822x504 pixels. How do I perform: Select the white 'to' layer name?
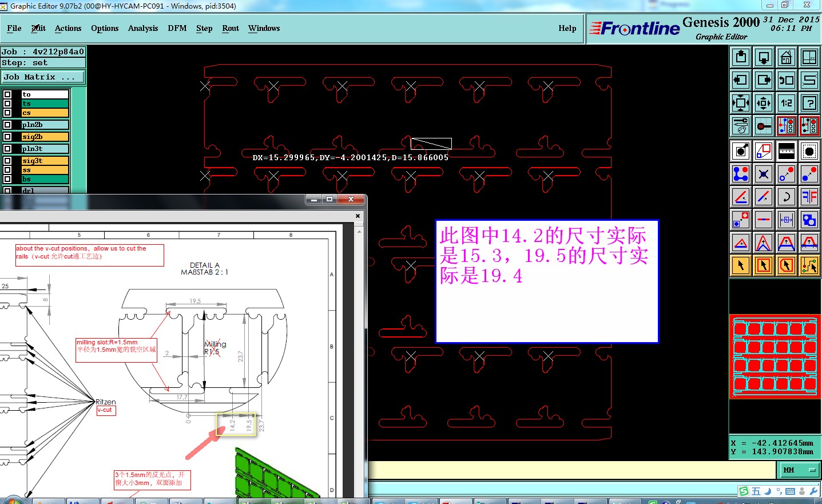tap(45, 94)
